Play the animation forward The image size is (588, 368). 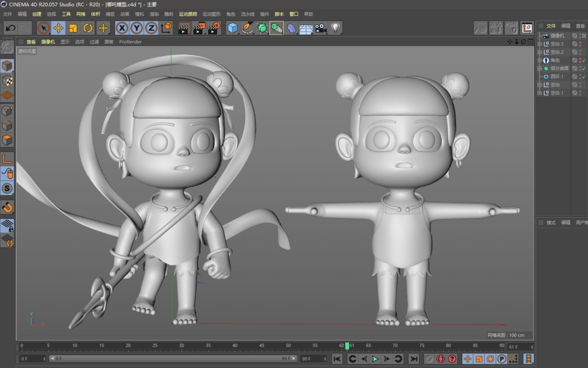[x=375, y=359]
